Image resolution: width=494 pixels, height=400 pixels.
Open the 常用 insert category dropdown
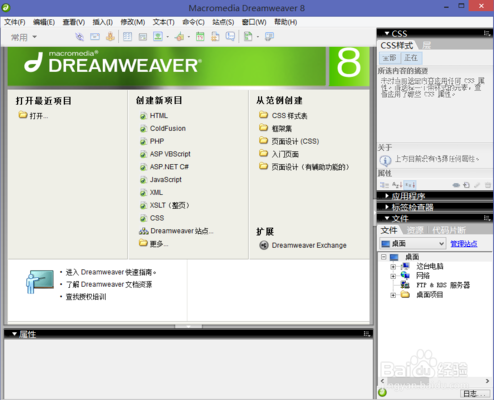[x=24, y=37]
